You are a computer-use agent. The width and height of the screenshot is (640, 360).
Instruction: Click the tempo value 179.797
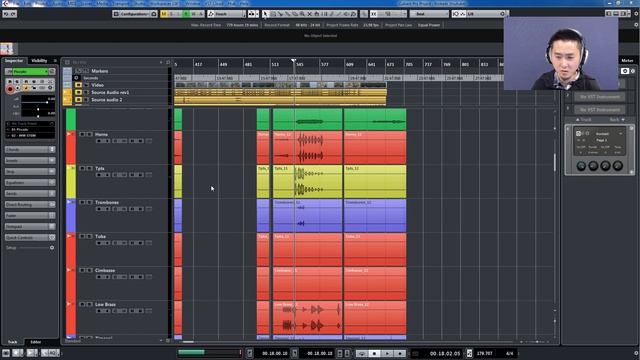click(484, 353)
